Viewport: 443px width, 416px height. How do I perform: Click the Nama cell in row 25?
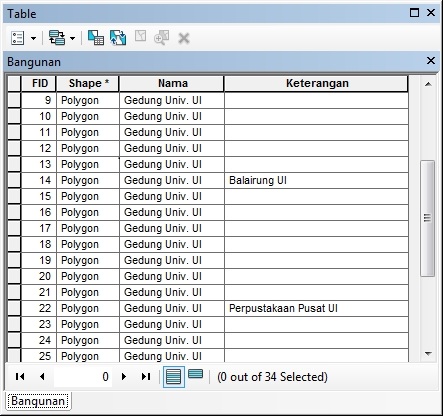click(172, 355)
